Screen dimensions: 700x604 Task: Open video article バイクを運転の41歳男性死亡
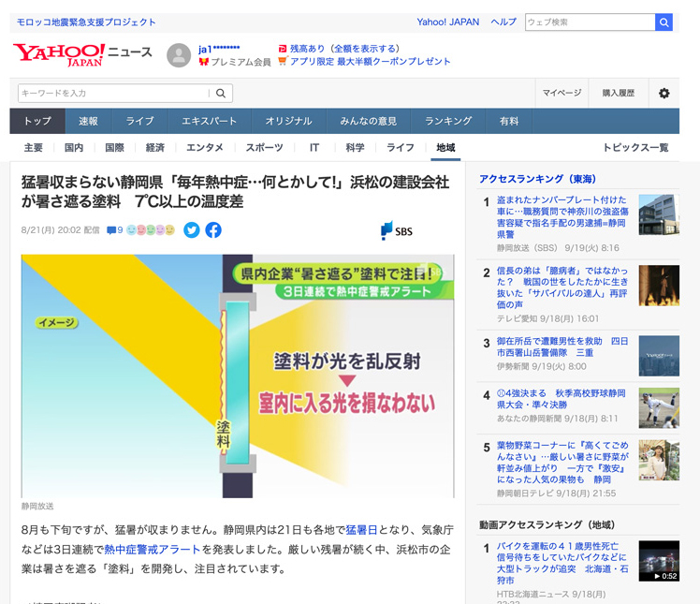pos(562,564)
